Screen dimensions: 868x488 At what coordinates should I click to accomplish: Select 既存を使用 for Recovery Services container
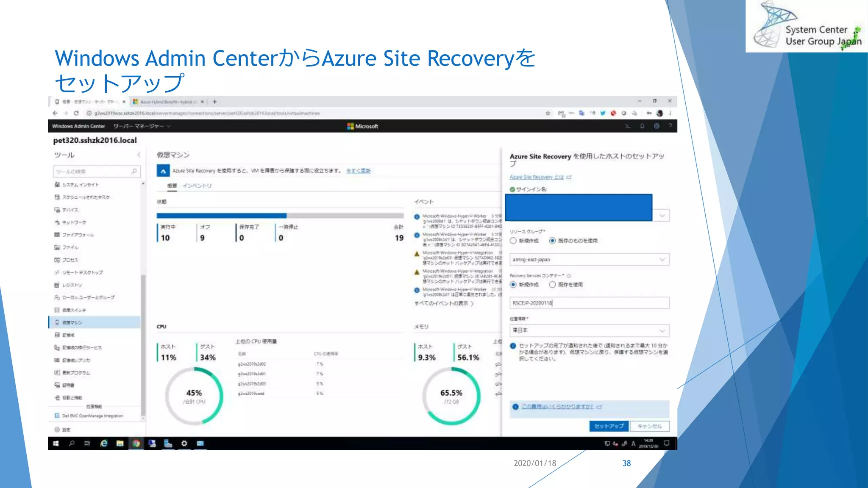552,285
